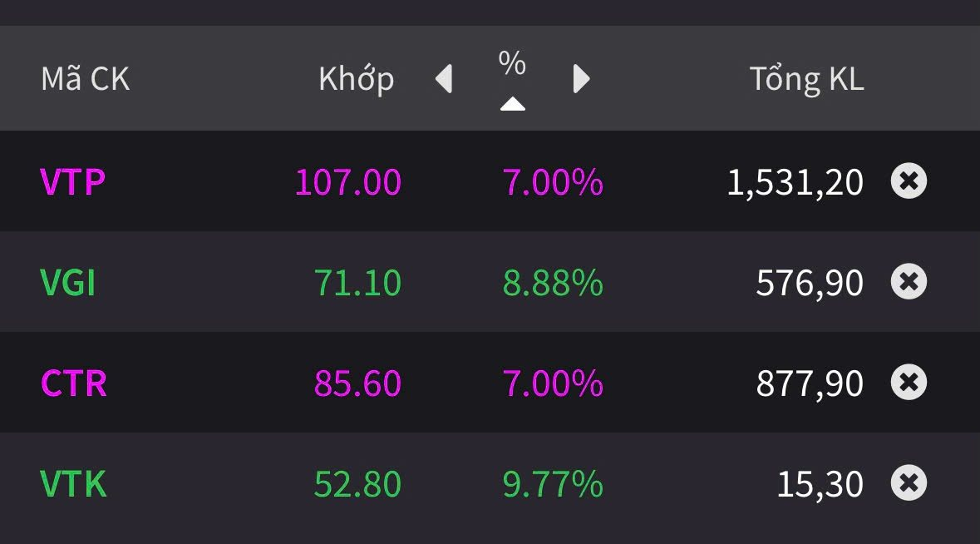This screenshot has height=544, width=980.
Task: Switch to previous column with left arrow
Action: point(444,79)
